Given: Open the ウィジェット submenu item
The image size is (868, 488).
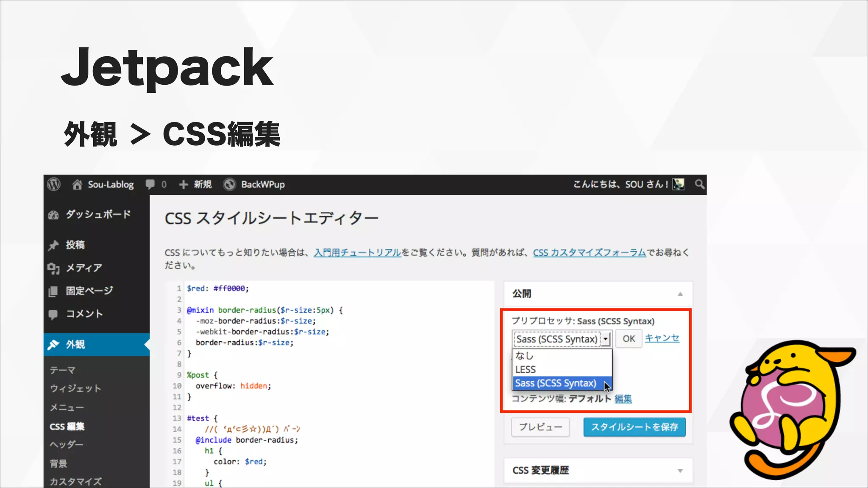Looking at the screenshot, I should [75, 388].
